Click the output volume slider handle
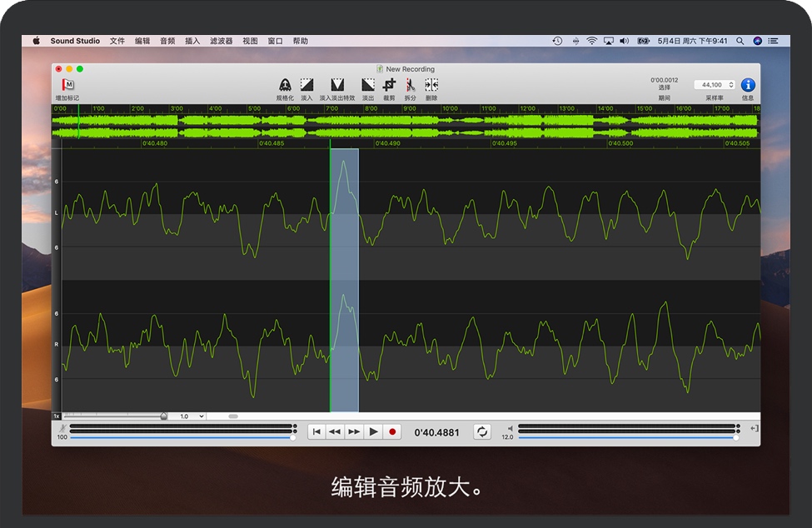 [x=735, y=437]
